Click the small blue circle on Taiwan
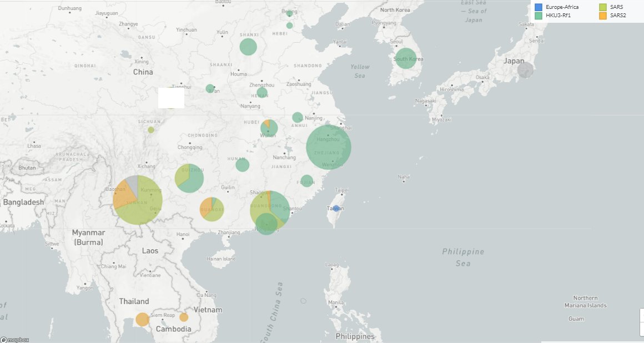 pos(336,209)
